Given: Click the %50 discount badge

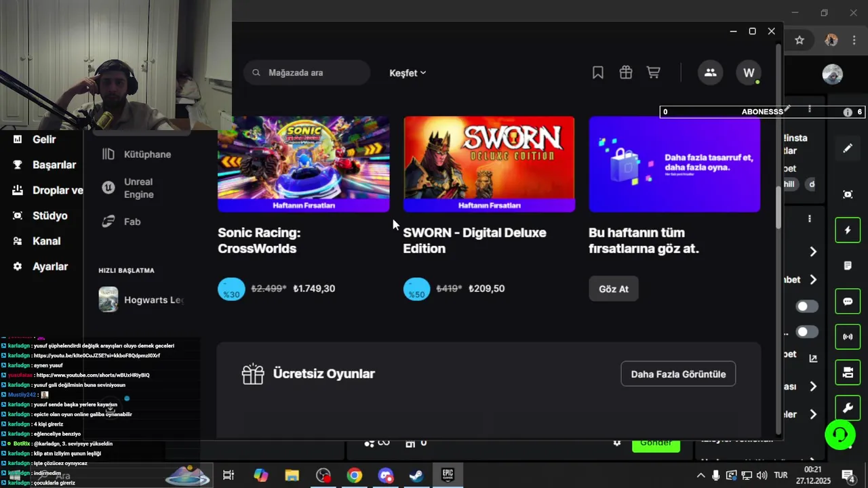Looking at the screenshot, I should point(416,289).
